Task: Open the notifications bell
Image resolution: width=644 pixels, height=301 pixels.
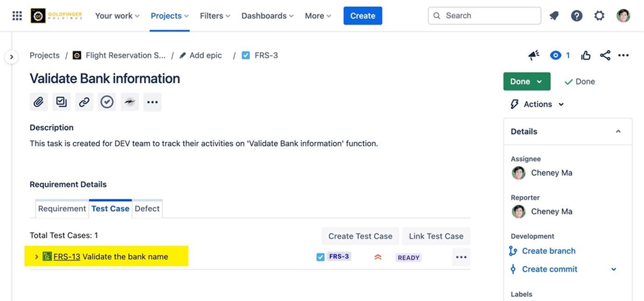Action: 554,16
